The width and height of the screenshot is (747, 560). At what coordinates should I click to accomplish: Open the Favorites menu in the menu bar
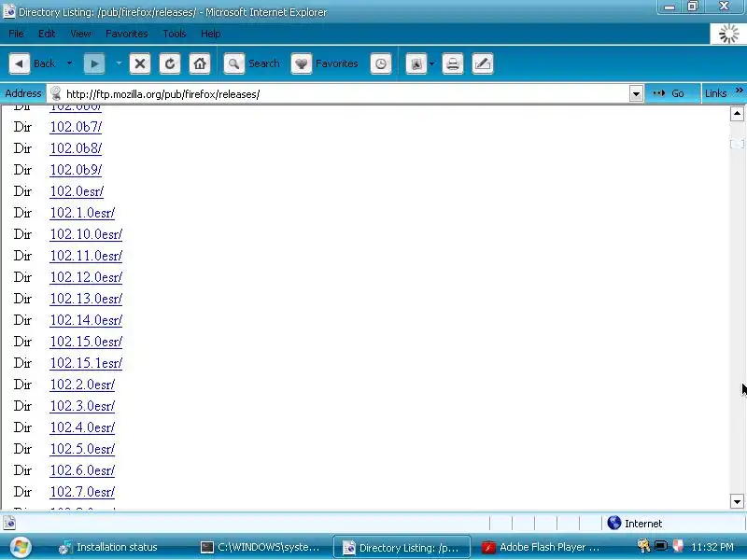pos(127,34)
